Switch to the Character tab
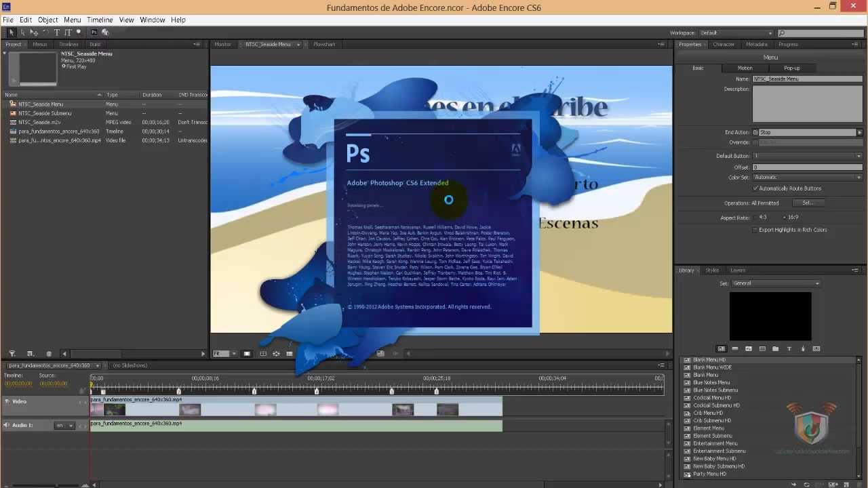This screenshot has height=488, width=868. pyautogui.click(x=724, y=44)
